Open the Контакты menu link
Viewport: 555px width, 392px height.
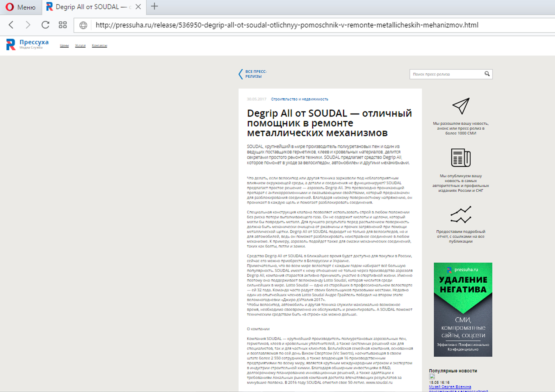point(99,45)
